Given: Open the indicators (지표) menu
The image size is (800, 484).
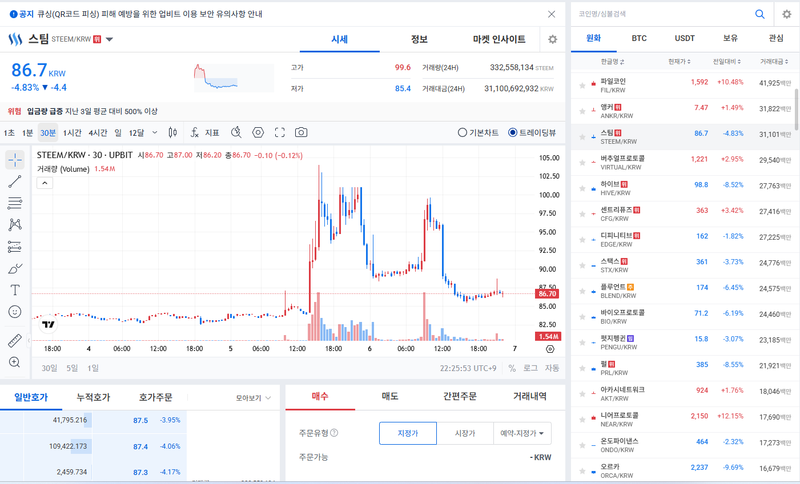Looking at the screenshot, I should coord(205,133).
